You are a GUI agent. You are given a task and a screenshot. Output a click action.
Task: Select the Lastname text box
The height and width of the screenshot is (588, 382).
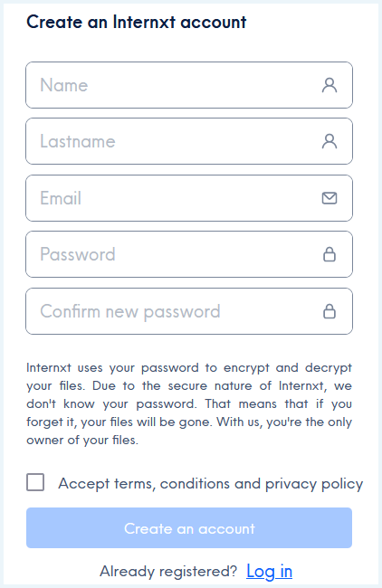(189, 141)
